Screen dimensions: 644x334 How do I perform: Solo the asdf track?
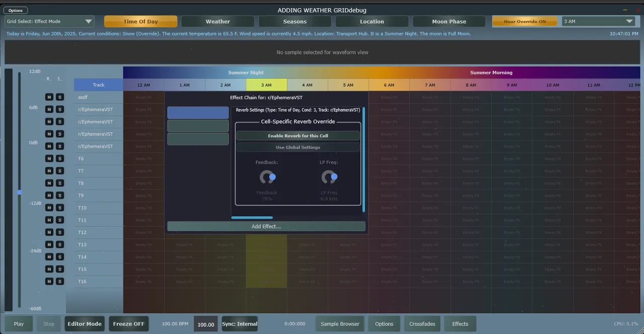tap(59, 97)
